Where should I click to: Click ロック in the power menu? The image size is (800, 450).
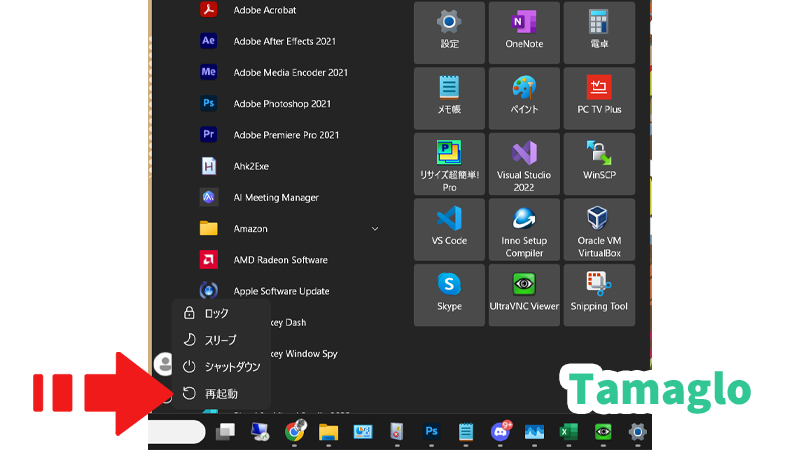(216, 313)
